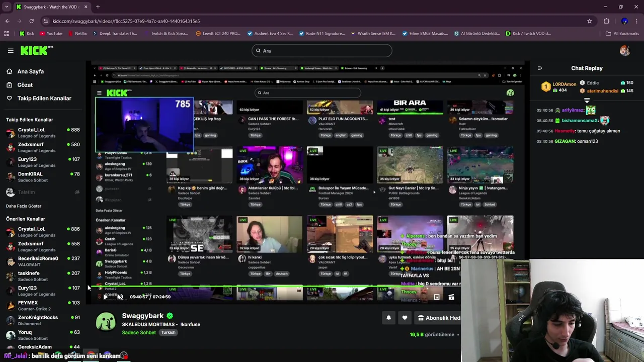Open followed channel Eury123 under Takip Edilen
Screen dimensions: 644x362
pyautogui.click(x=43, y=162)
